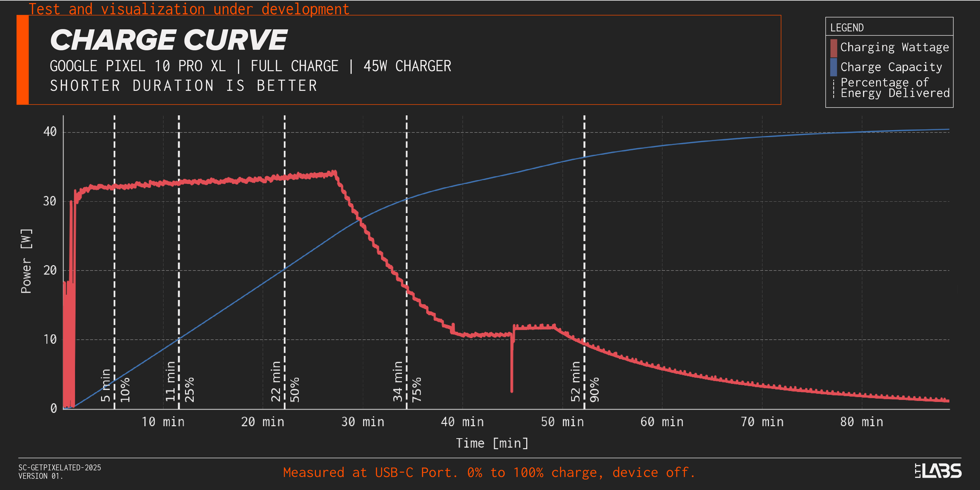Click the Time [min] axis title
The image size is (980, 490).
(492, 443)
